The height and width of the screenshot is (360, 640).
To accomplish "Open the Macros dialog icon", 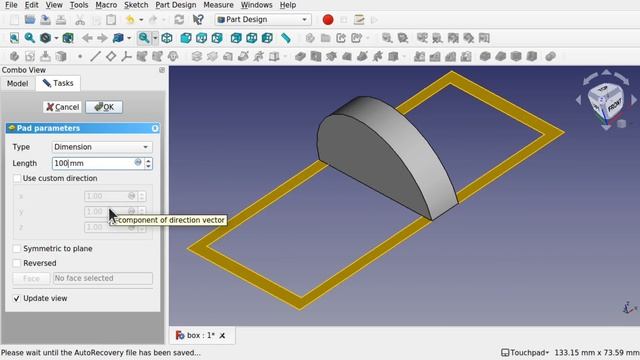I will 359,20.
